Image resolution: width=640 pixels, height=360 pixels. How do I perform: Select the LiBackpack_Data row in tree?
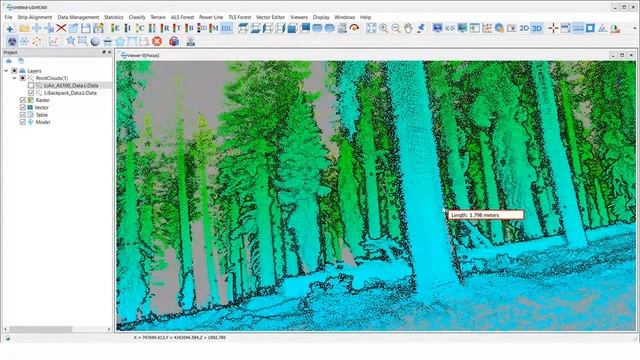click(x=70, y=93)
